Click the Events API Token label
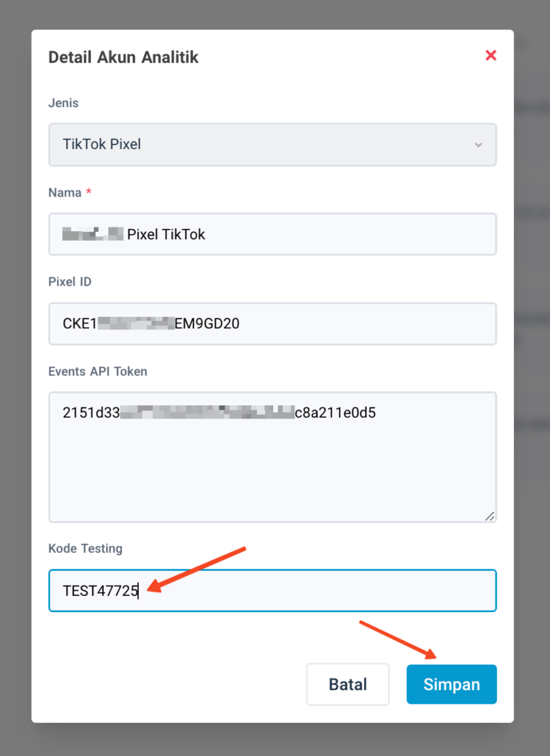 coord(98,371)
